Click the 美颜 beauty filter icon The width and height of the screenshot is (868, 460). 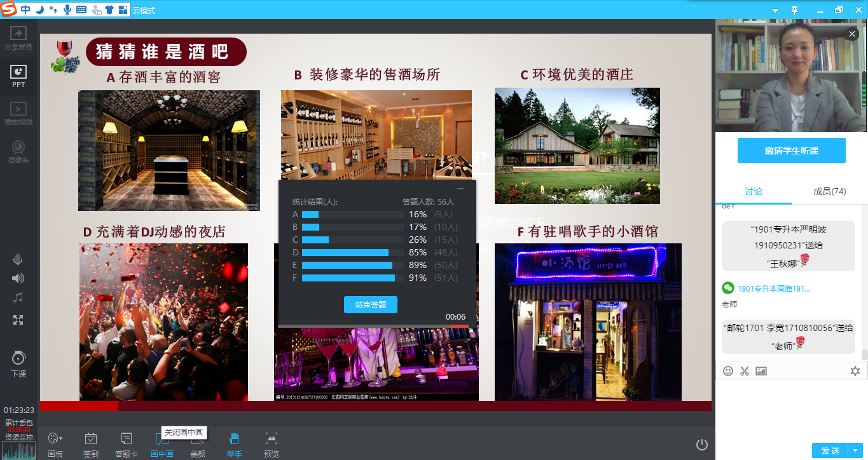(198, 443)
